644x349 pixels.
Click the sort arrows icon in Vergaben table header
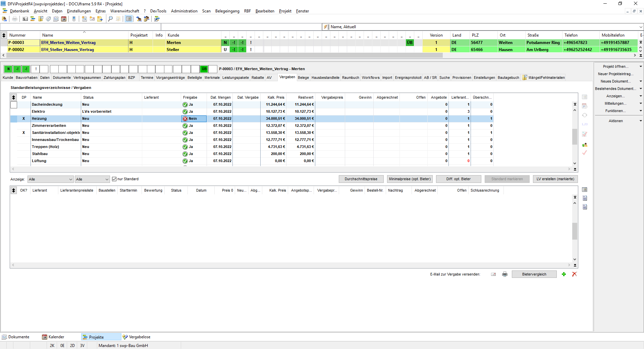[13, 97]
